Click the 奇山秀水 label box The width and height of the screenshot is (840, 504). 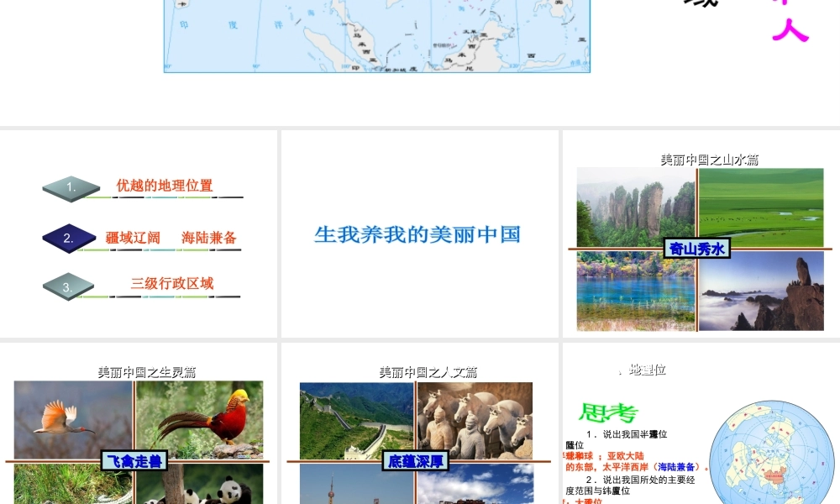(697, 249)
